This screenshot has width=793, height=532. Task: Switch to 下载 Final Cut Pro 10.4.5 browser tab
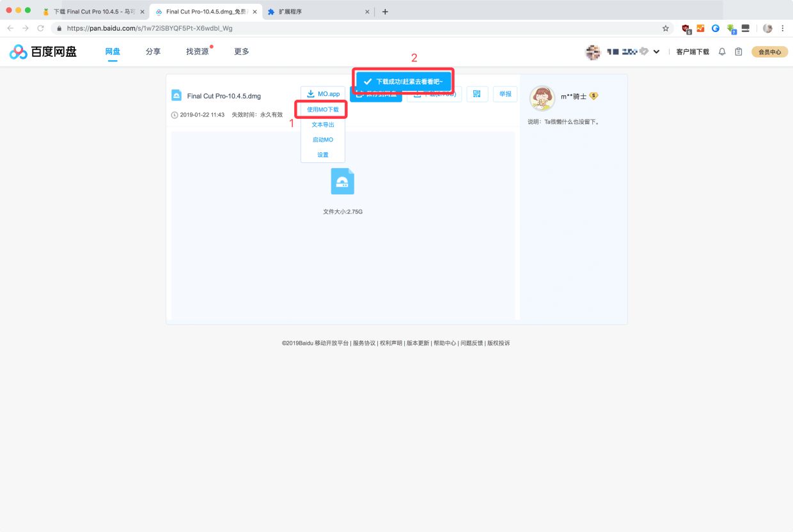pos(93,12)
